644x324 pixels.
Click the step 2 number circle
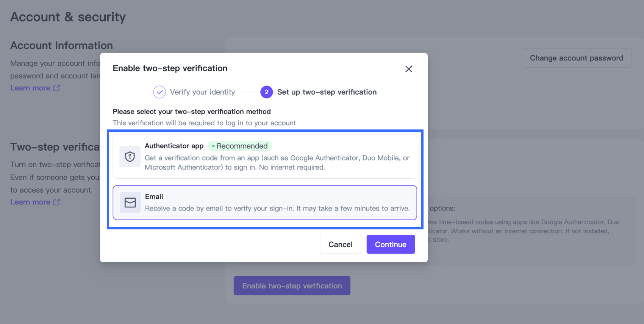tap(266, 92)
